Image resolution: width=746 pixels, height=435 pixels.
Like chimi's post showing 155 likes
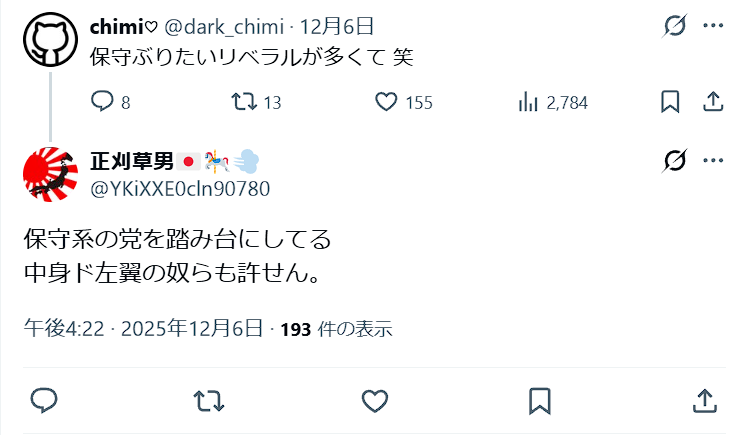point(386,102)
